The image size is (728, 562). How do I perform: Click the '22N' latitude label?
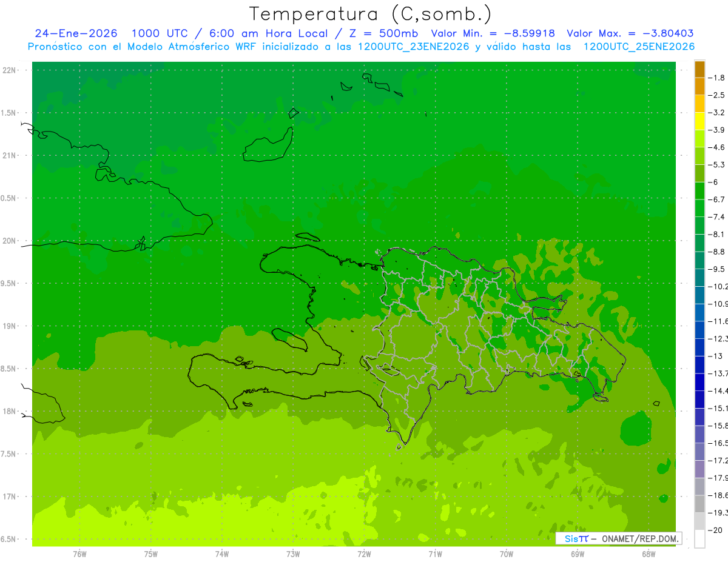tap(10, 70)
